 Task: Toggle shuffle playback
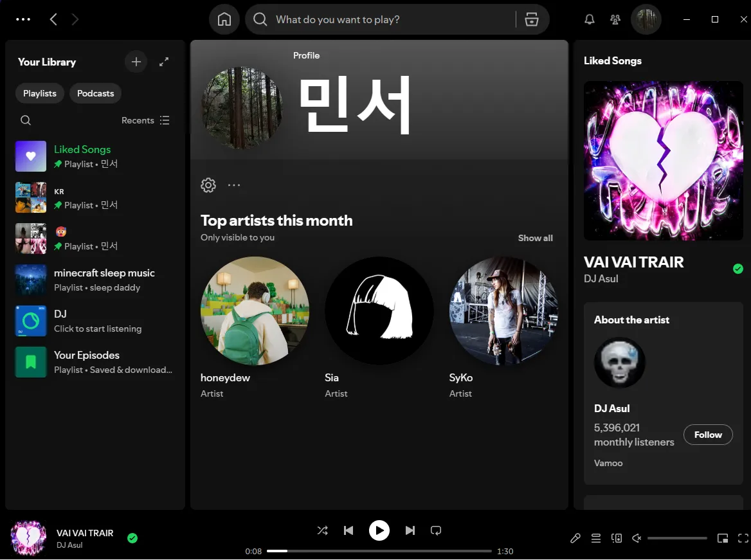(322, 530)
